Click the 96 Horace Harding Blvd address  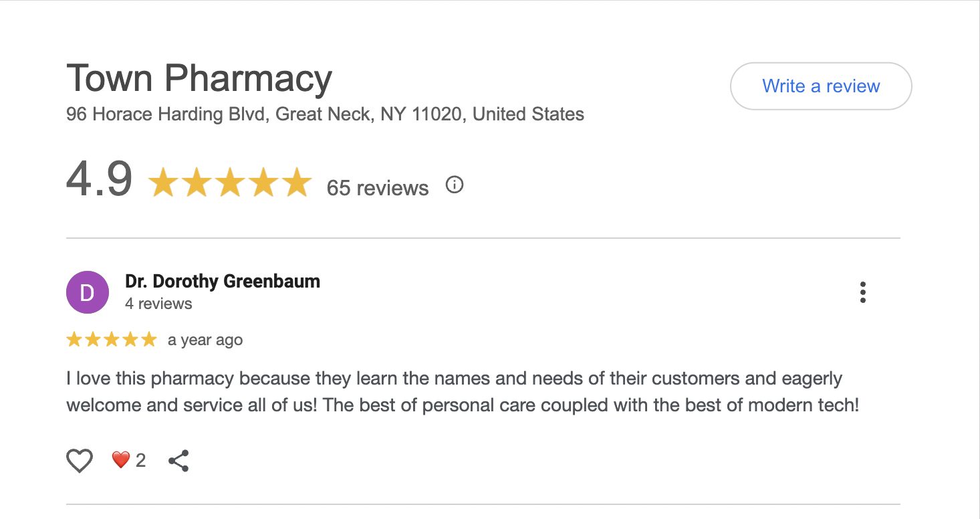coord(325,114)
